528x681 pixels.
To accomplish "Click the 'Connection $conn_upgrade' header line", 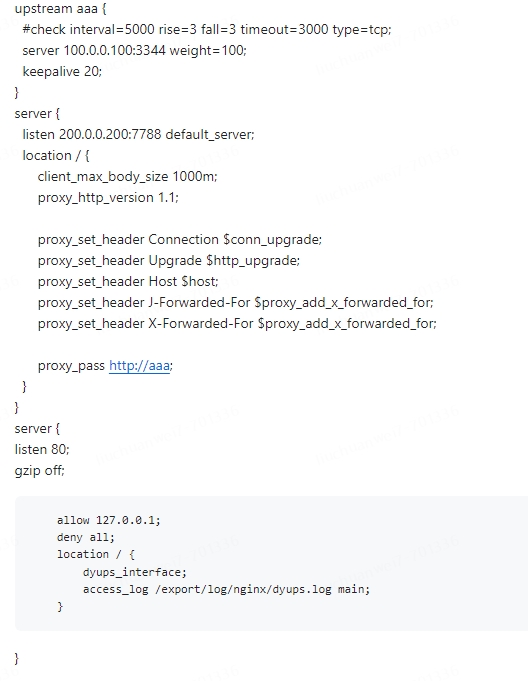I will tap(180, 240).
